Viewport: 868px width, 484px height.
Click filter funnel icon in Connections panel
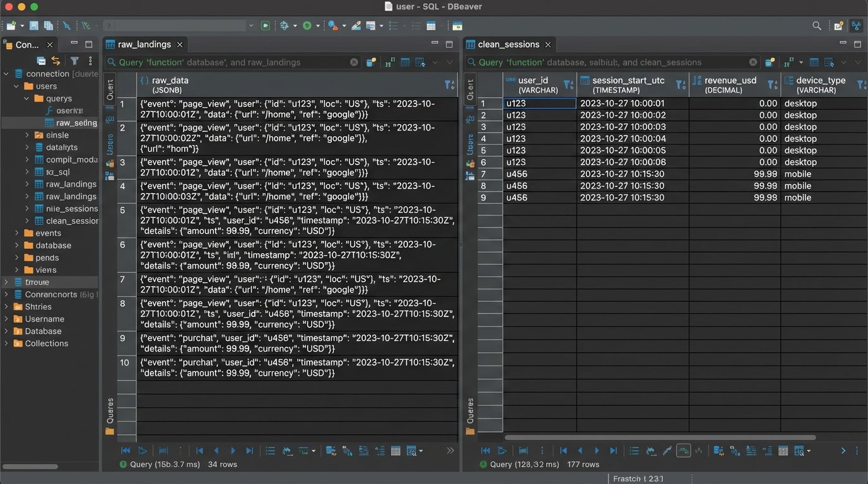[x=74, y=60]
